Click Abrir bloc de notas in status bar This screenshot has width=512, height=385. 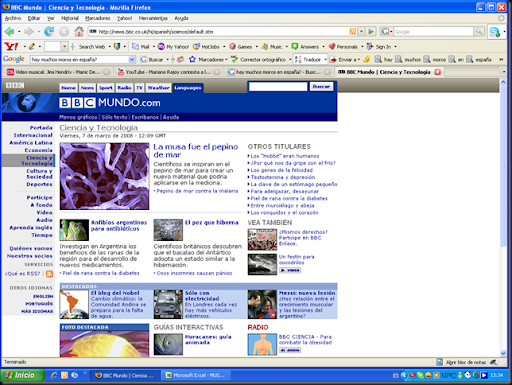466,362
